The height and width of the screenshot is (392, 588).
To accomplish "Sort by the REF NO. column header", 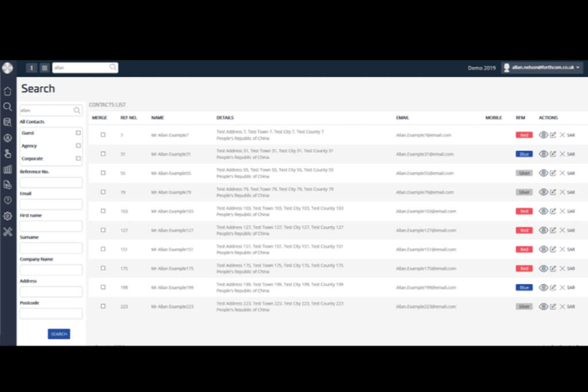I will (x=129, y=118).
